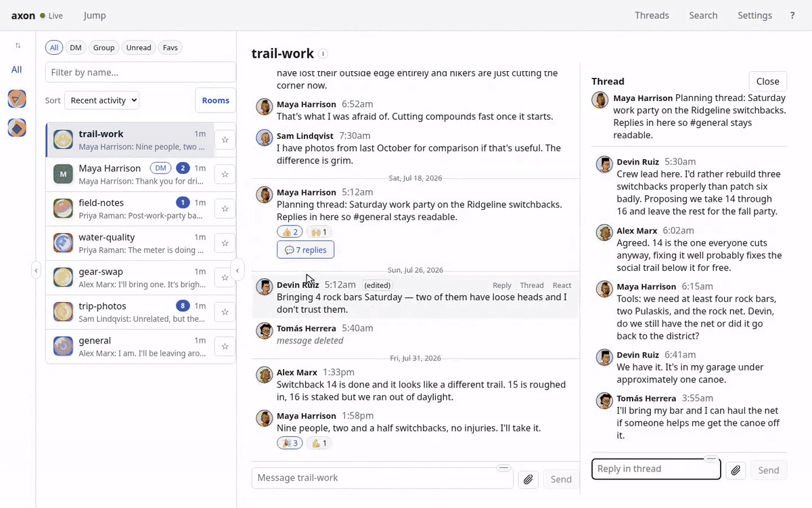Attach a file to the trail-work message
812x508 pixels.
(x=528, y=480)
